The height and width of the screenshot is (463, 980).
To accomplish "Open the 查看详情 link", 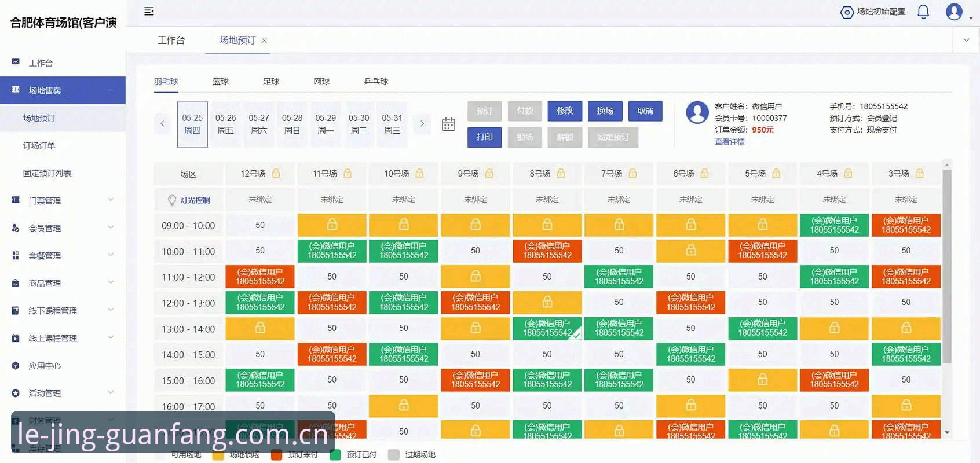I will 730,142.
